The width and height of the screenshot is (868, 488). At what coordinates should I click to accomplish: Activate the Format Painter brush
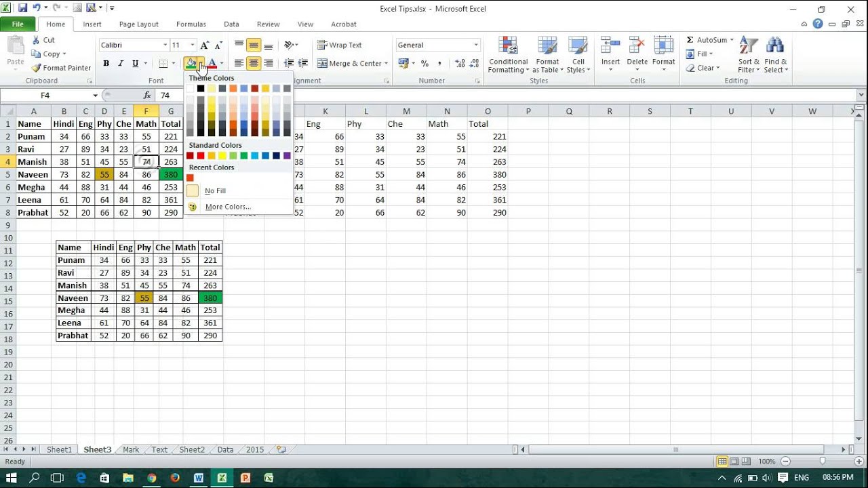click(36, 68)
